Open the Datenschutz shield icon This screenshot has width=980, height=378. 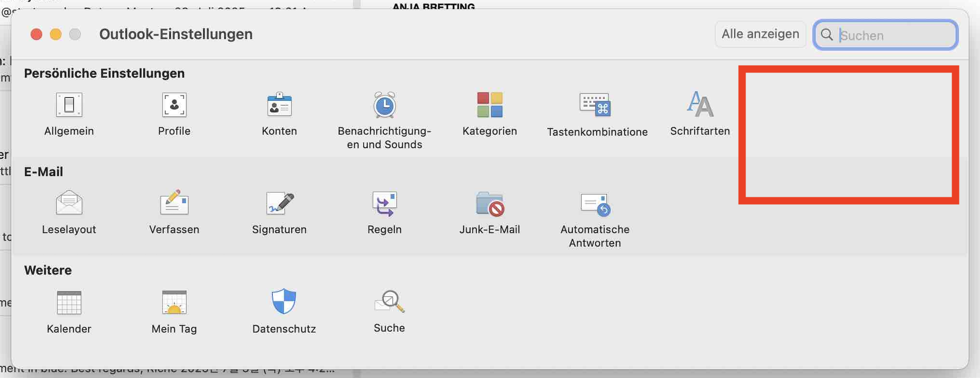[284, 301]
